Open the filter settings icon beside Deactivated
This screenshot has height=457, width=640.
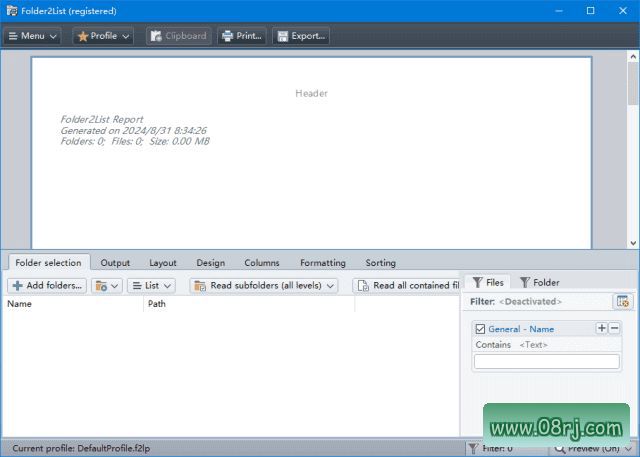pos(623,301)
